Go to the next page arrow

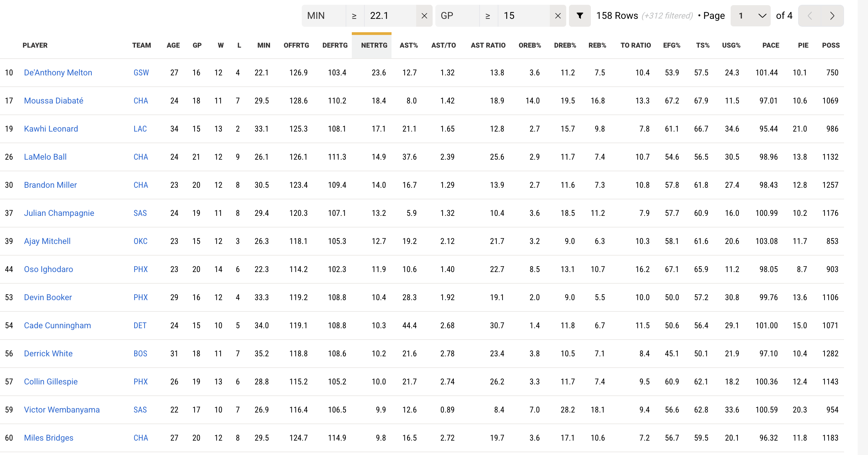[x=832, y=16]
